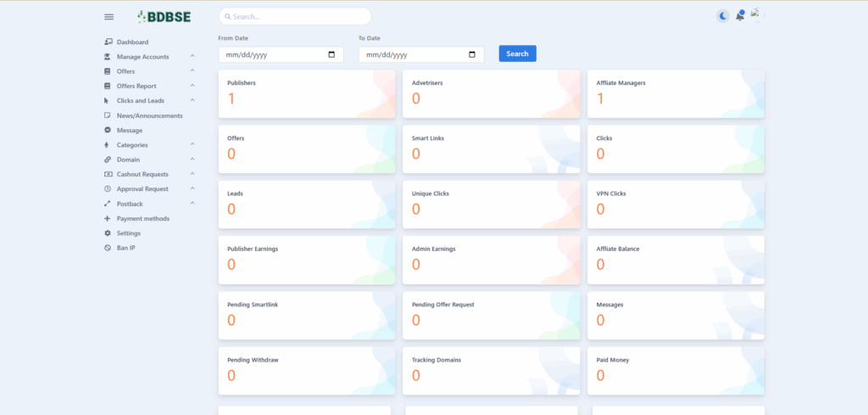This screenshot has width=868, height=415.
Task: Open calendar picker on From Date field
Action: (331, 55)
